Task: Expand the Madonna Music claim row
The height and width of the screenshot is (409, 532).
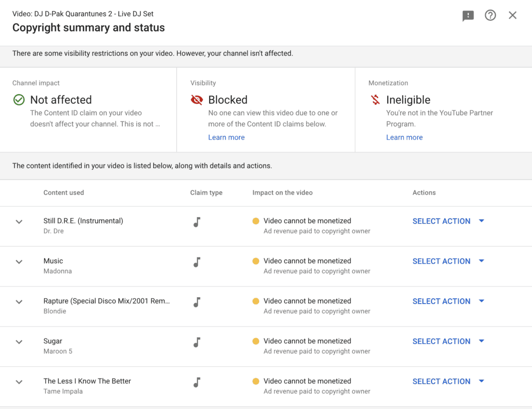Action: coord(19,261)
